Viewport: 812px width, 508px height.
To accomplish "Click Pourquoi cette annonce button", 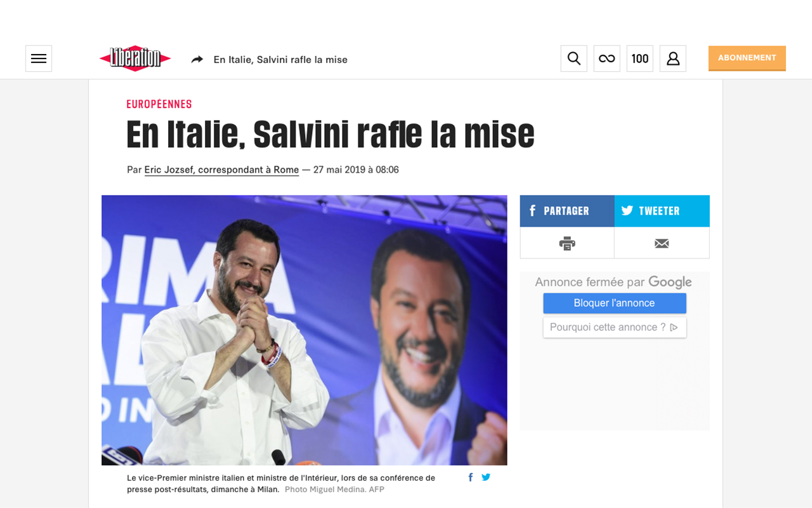I will (x=614, y=327).
